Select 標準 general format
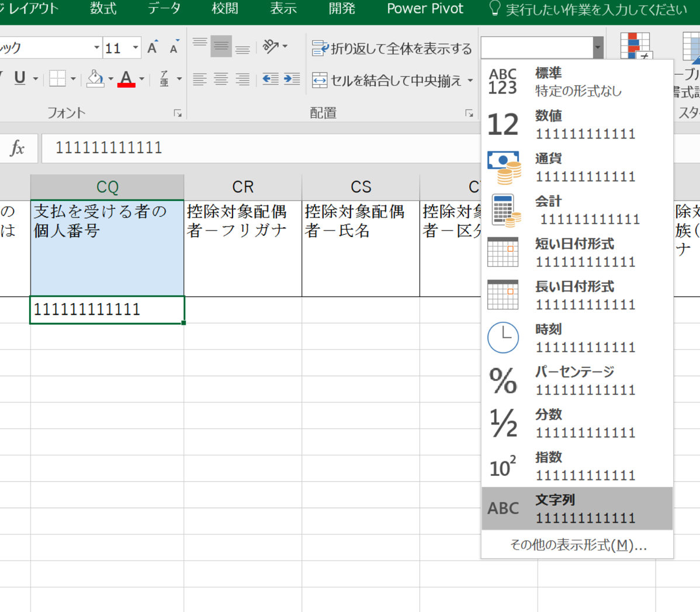The image size is (700, 612). click(x=577, y=82)
